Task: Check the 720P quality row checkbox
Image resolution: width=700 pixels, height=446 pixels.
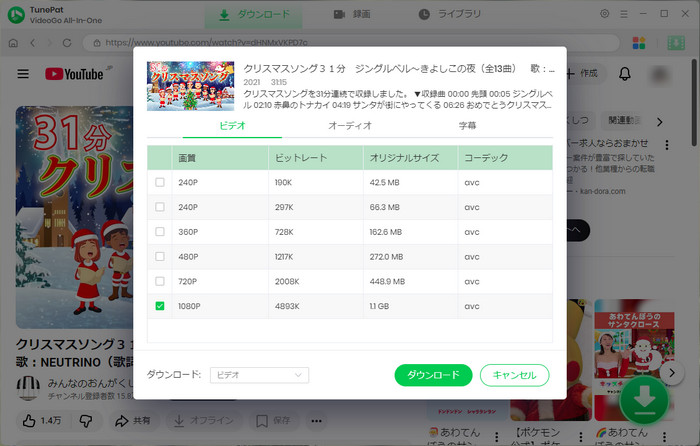Action: click(160, 281)
